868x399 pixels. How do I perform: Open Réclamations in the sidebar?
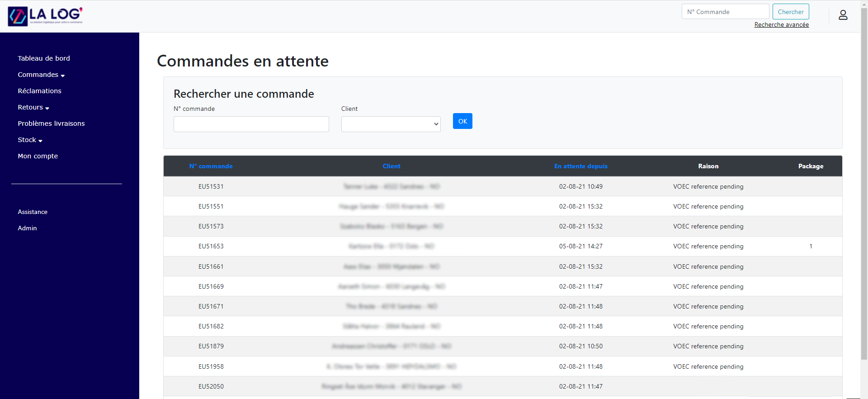[x=39, y=91]
